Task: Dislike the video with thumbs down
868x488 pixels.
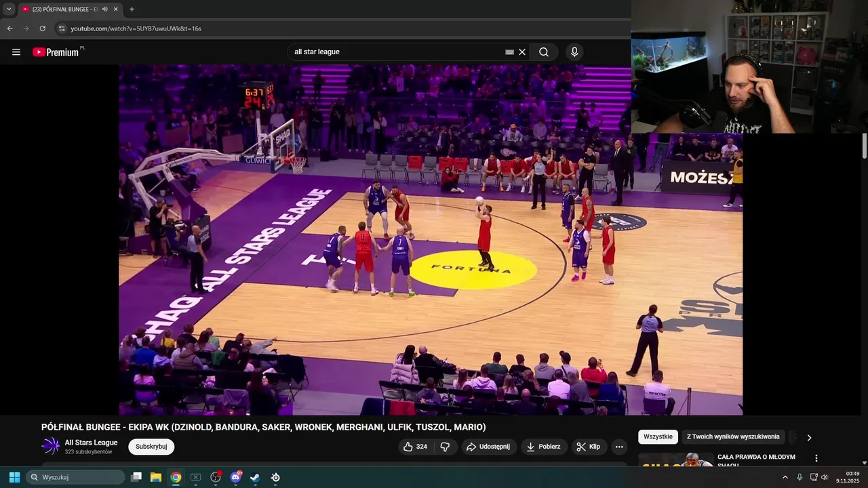Action: [445, 447]
